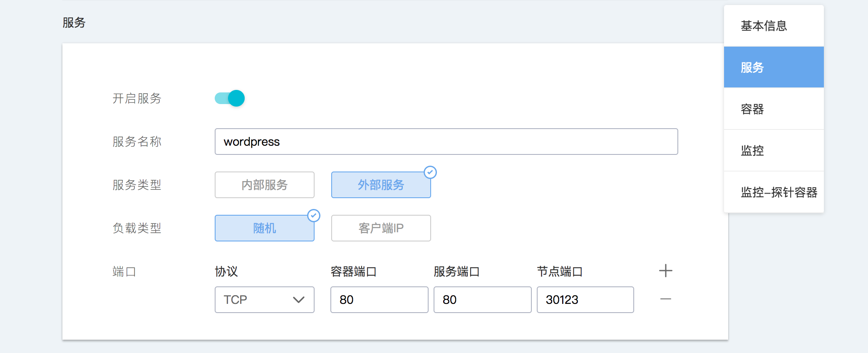Go to 基本信息 section in side menu
Viewport: 868px width, 353px height.
click(774, 26)
